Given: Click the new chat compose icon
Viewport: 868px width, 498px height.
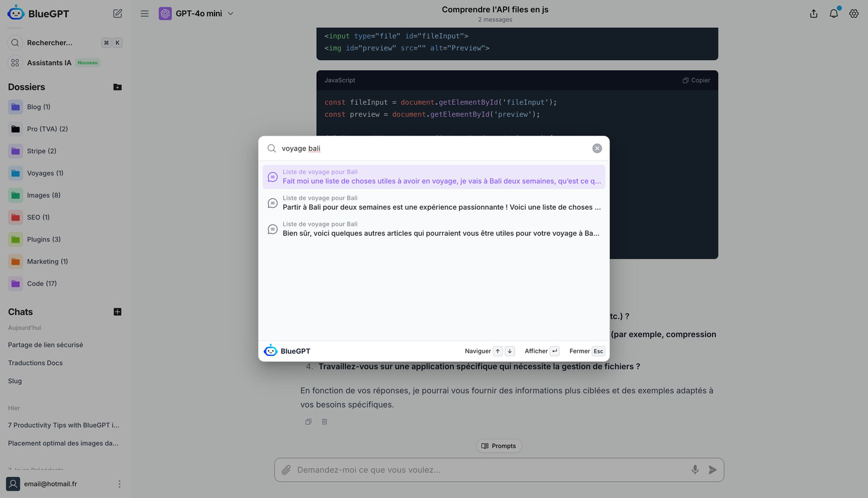Looking at the screenshot, I should tap(118, 13).
